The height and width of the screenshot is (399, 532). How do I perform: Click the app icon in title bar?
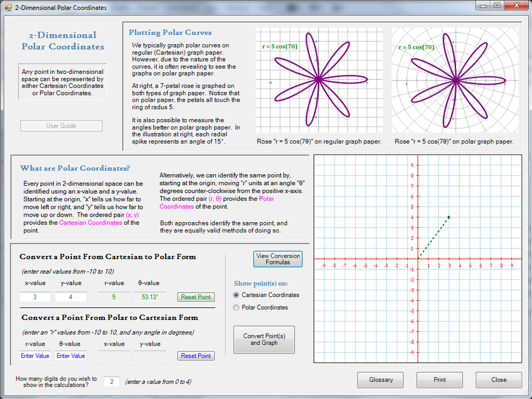[x=8, y=8]
